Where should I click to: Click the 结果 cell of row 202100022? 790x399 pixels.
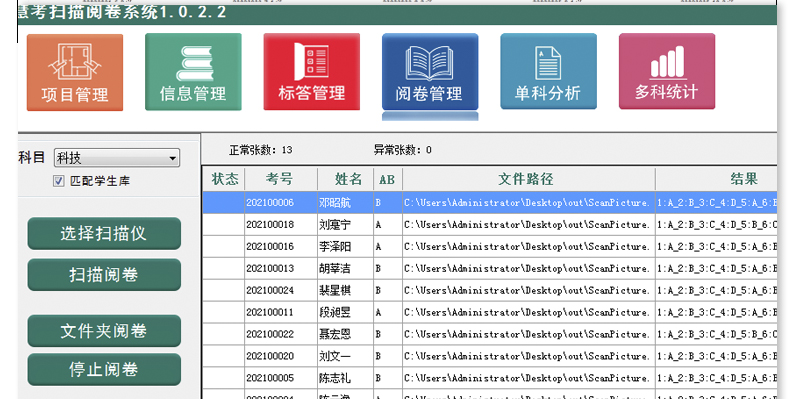coord(716,334)
